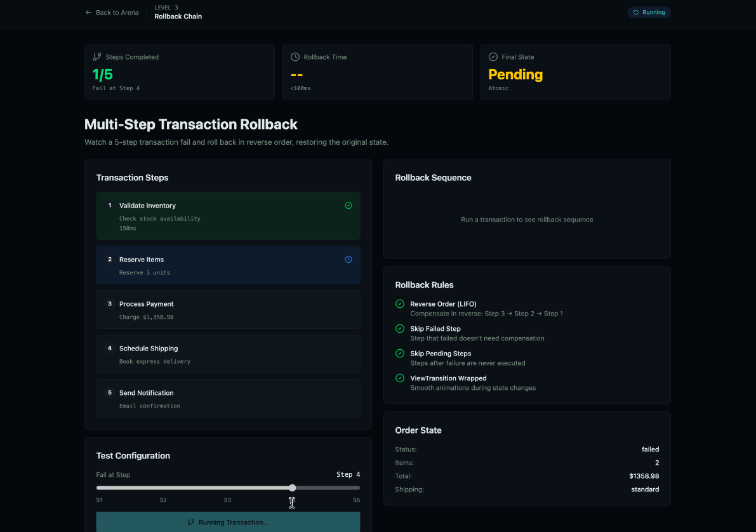Select the Validate Inventory step card

point(228,216)
